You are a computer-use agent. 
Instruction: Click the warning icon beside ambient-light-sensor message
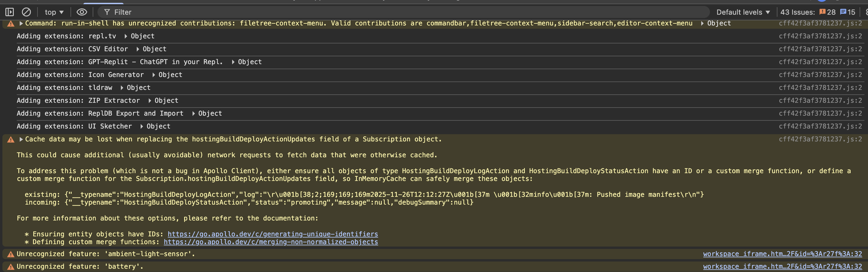coord(11,254)
